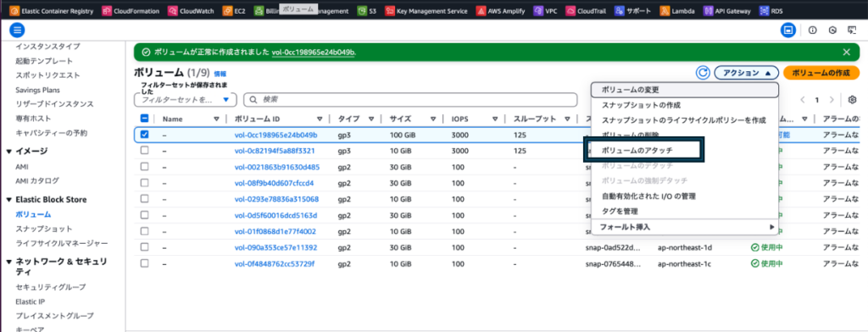Click the ボリュームの作成 button
The height and width of the screenshot is (332, 868).
click(821, 73)
